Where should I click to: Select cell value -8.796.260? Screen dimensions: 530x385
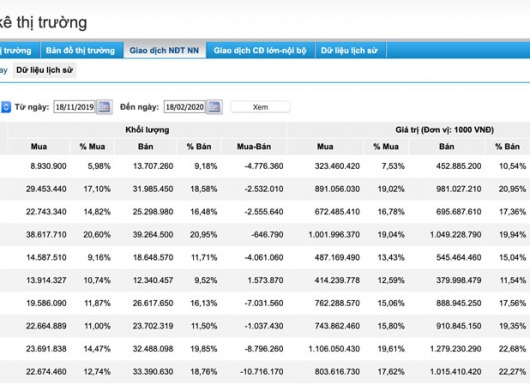pyautogui.click(x=264, y=349)
